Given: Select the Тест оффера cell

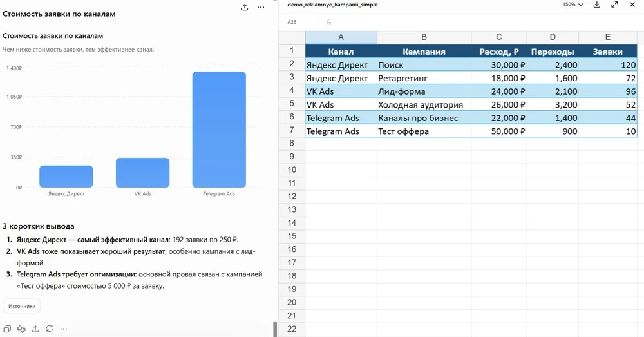Looking at the screenshot, I should (424, 131).
